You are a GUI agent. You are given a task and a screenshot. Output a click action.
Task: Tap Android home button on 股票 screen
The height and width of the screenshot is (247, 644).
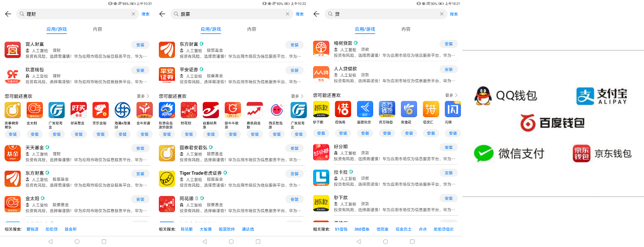point(231,241)
